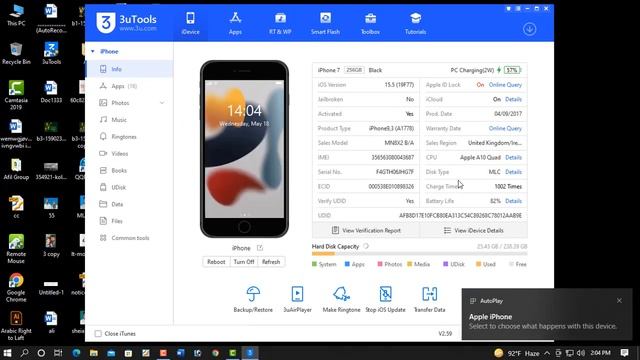Click the Apple iPhone AutoPlay notification

coord(547,314)
